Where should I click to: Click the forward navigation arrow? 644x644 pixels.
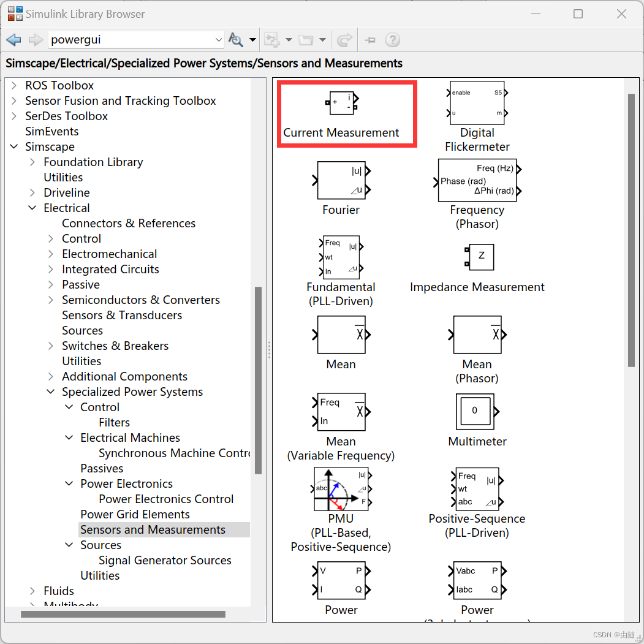(36, 40)
